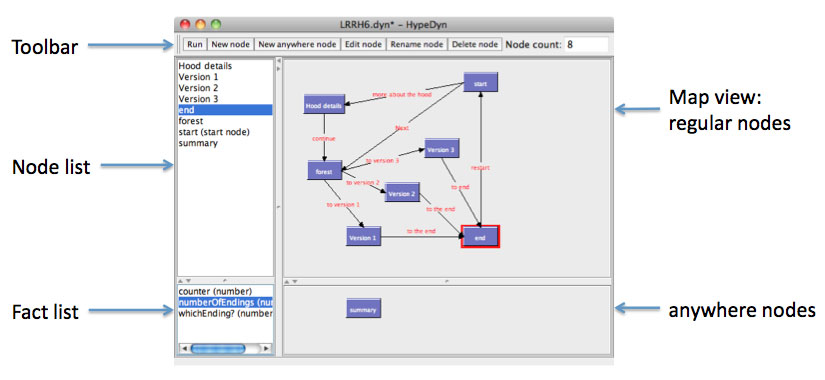
Task: Click the Hood details node box
Action: pyautogui.click(x=324, y=105)
